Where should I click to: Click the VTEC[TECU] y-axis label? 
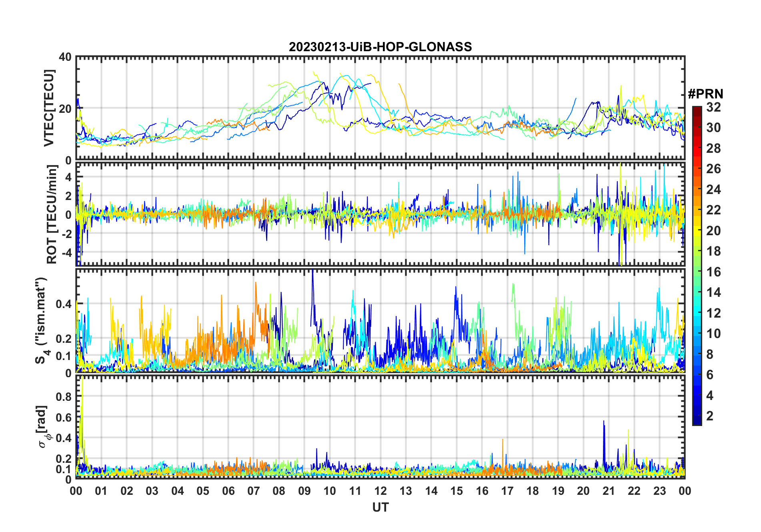(x=49, y=108)
